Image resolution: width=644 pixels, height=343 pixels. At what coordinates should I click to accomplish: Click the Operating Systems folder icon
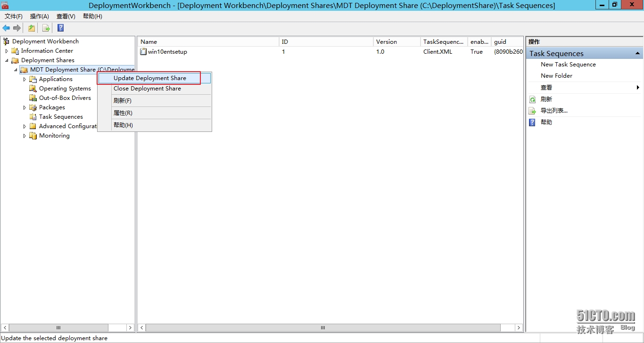pyautogui.click(x=33, y=89)
